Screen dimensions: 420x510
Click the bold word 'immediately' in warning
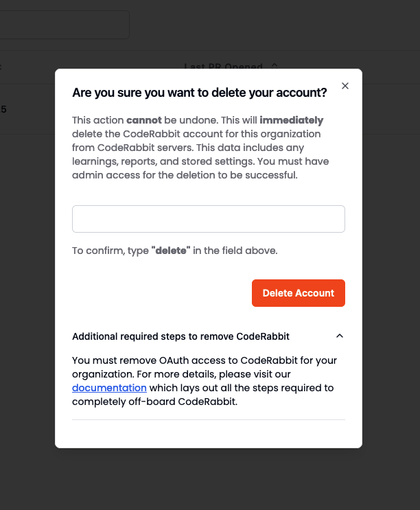coord(291,120)
